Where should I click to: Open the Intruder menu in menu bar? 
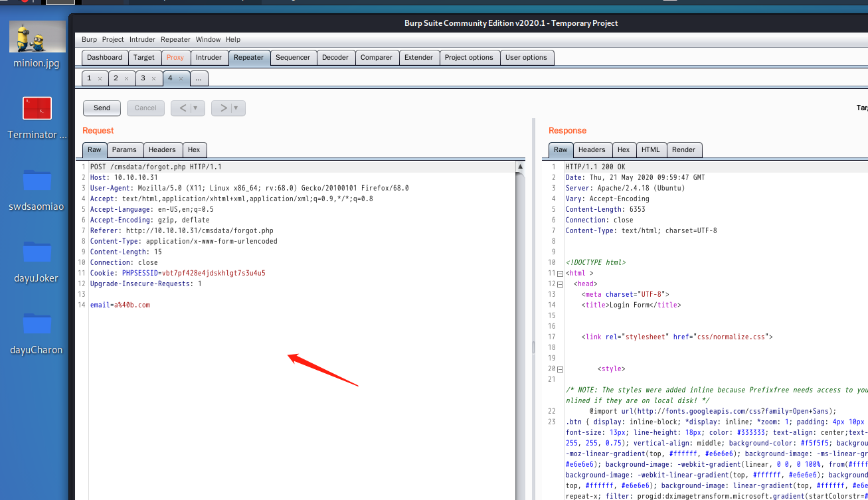tap(142, 39)
